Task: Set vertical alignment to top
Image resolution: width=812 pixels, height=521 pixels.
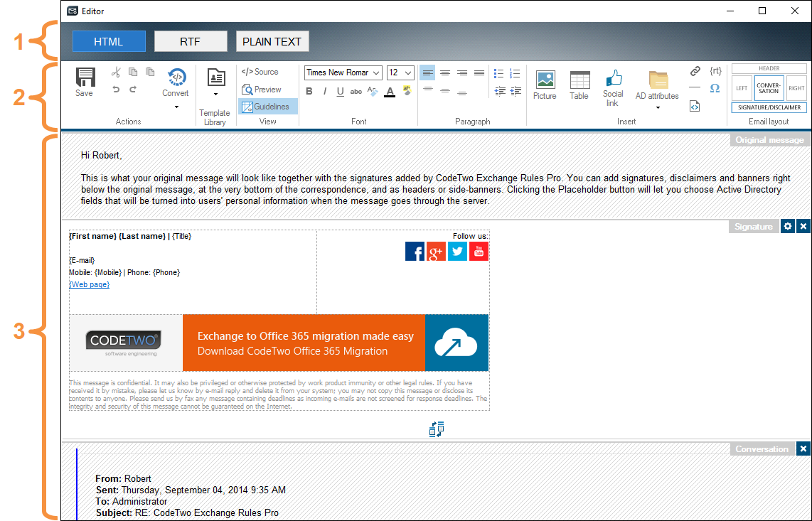Action: click(428, 90)
